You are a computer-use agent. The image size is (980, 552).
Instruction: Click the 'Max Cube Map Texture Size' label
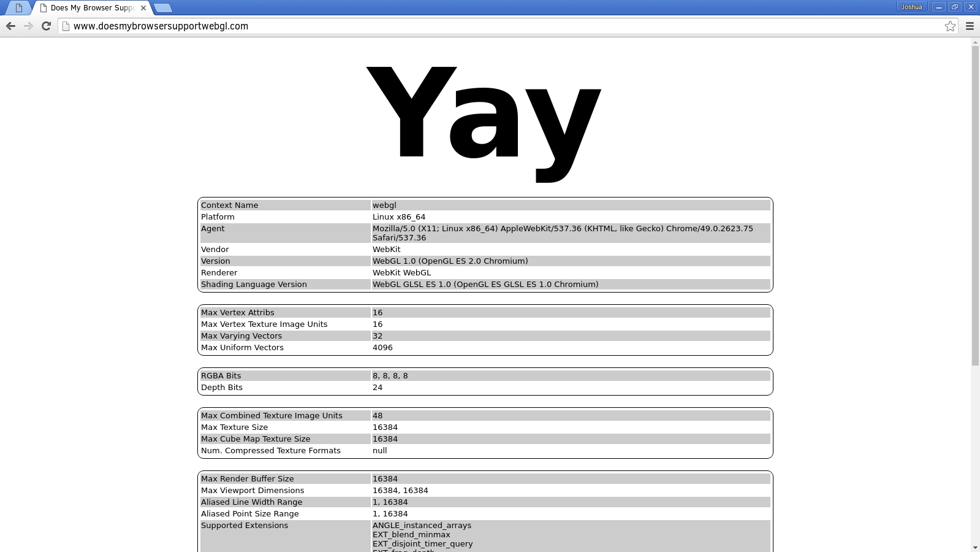[256, 439]
